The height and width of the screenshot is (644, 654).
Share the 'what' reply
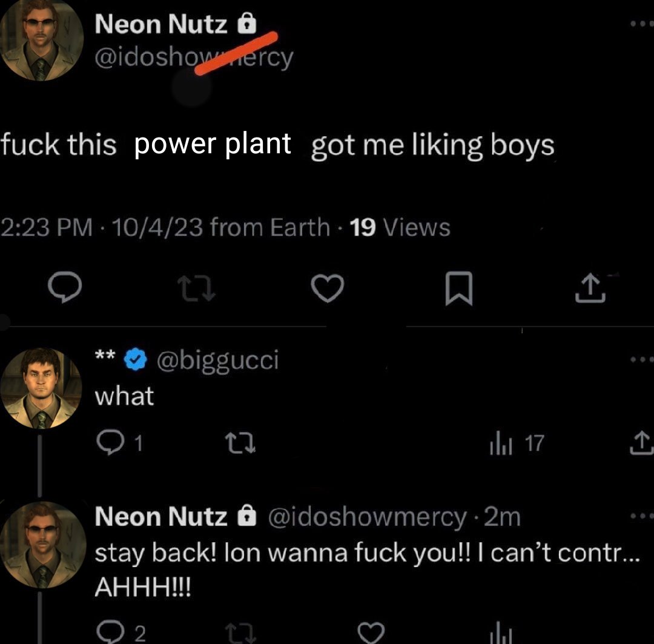pyautogui.click(x=641, y=443)
